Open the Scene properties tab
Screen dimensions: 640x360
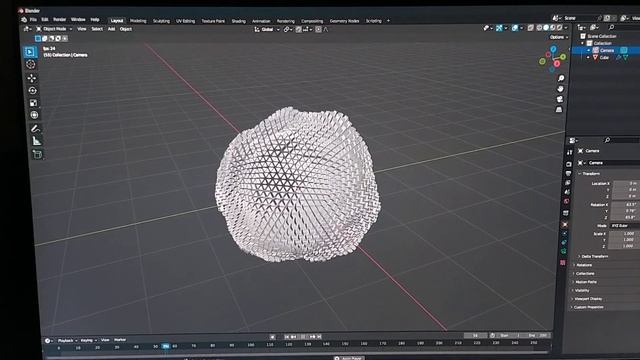567,192
